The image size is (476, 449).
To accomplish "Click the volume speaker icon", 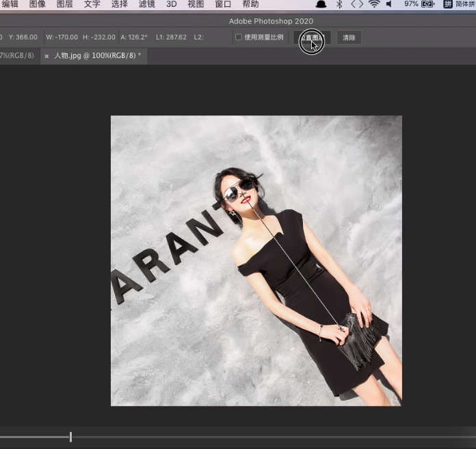I will pyautogui.click(x=389, y=4).
